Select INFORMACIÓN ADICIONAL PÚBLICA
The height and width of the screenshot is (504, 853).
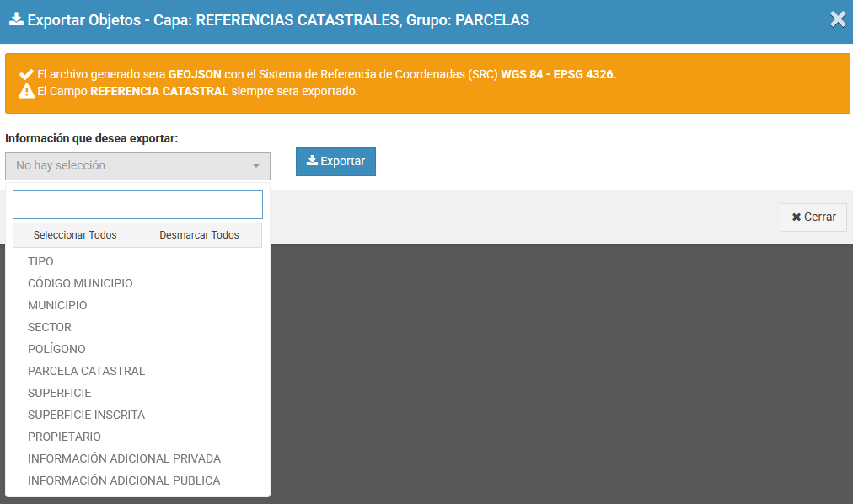[124, 480]
